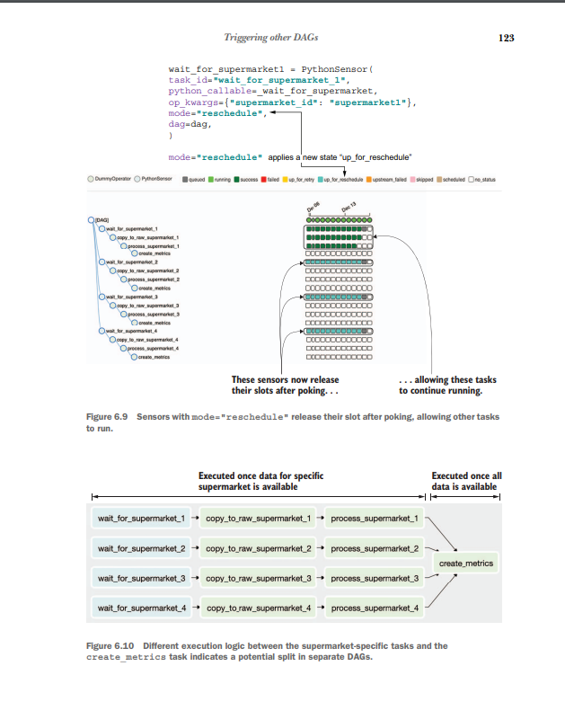Select the copy_to_raw_supermarket_3 diagram box
This screenshot has height=728, width=565.
click(x=259, y=578)
